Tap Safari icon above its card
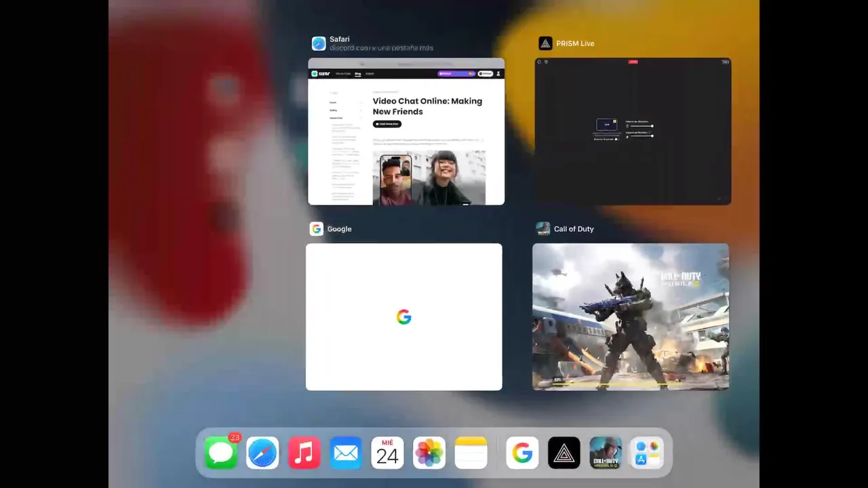 point(319,43)
